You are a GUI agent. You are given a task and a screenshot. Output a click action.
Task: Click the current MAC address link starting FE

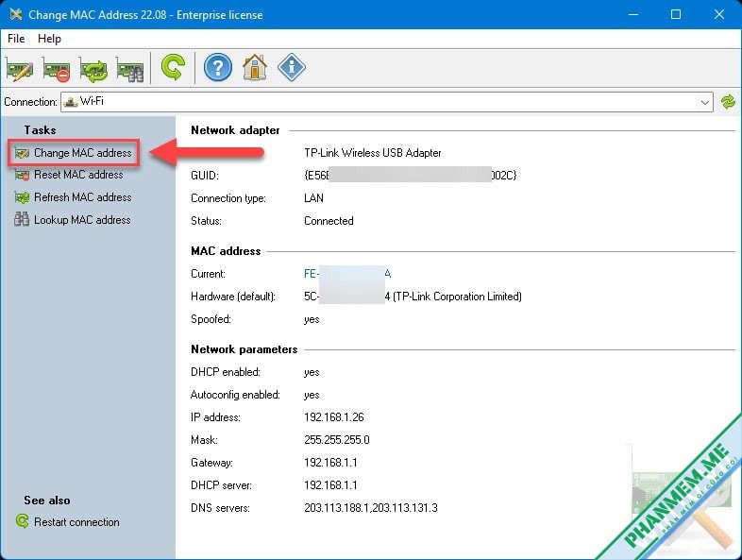(x=347, y=274)
